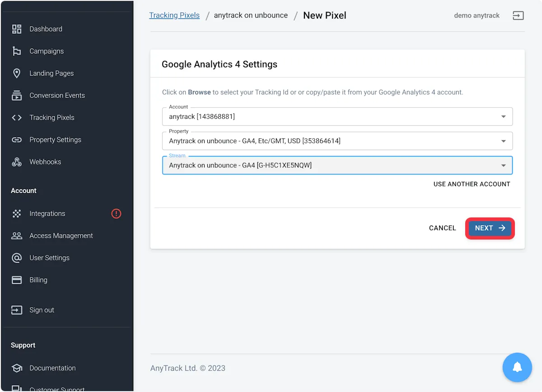Click the Integrations dots icon
This screenshot has height=392, width=542.
(17, 213)
